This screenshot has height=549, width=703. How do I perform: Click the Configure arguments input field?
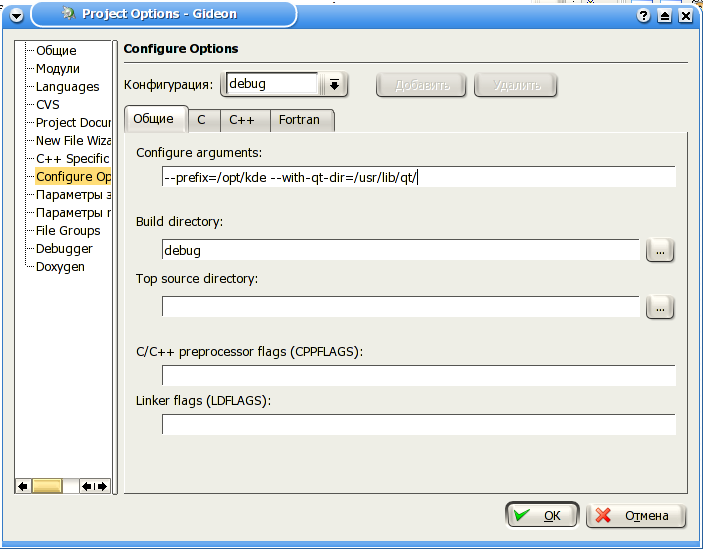[418, 177]
